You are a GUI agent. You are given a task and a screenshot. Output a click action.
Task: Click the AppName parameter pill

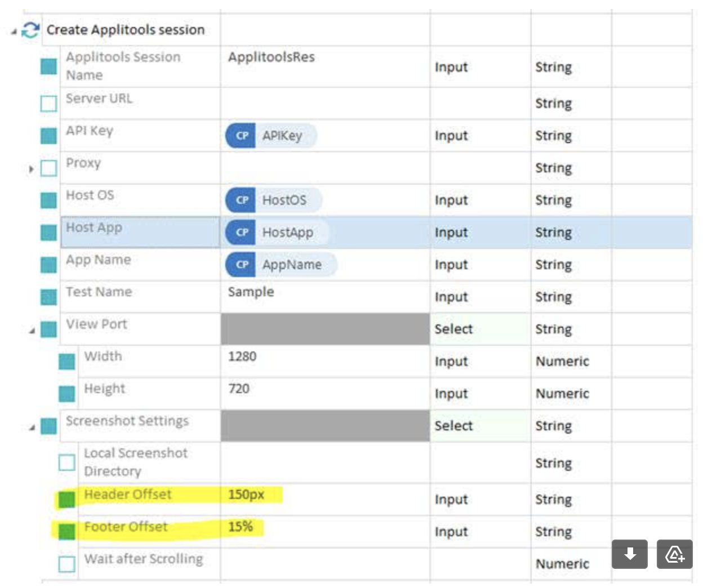click(x=282, y=265)
